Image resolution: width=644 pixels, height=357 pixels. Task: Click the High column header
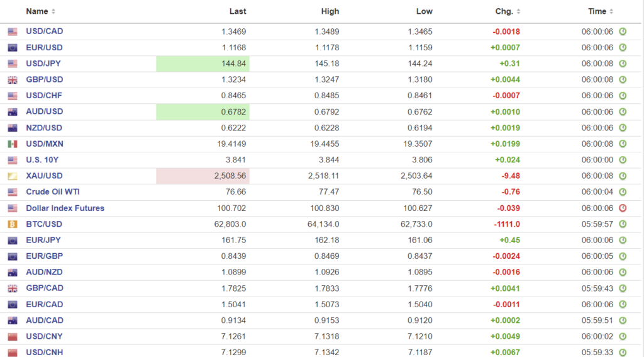(330, 11)
